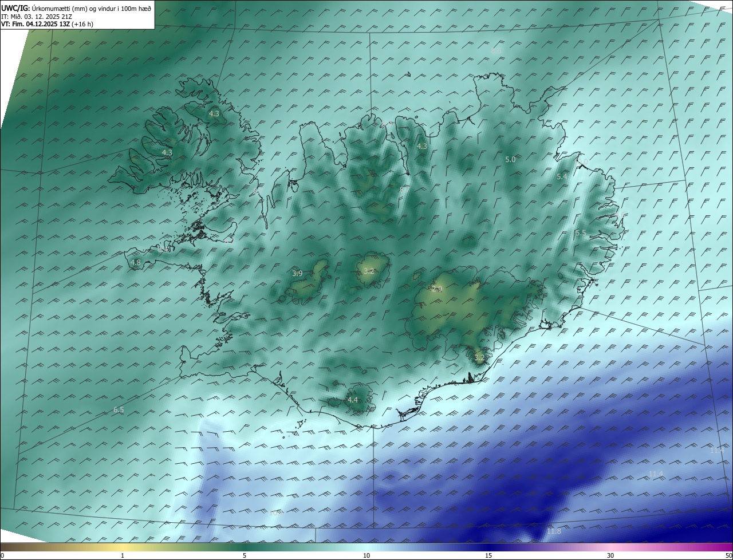
Task: Click the dark navy segment of the colour scale
Action: click(x=488, y=547)
